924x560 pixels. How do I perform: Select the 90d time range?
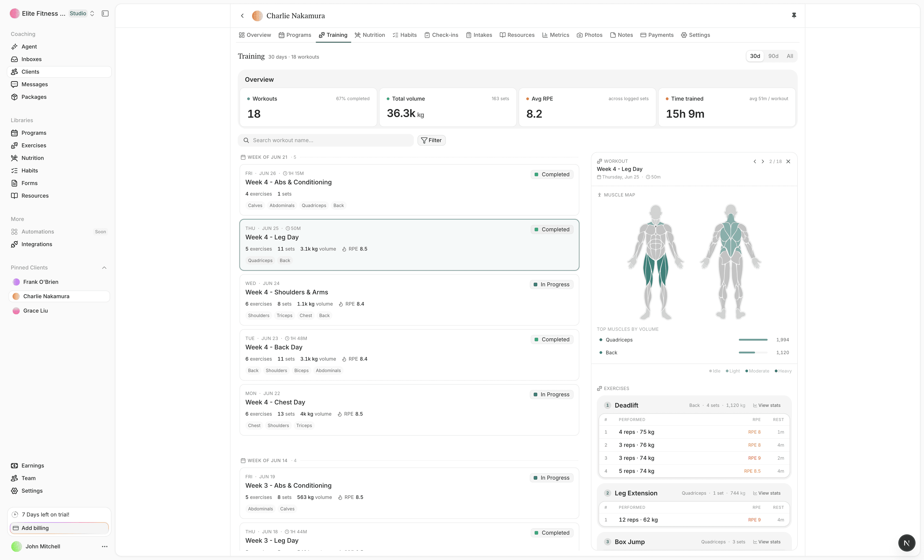pos(773,56)
